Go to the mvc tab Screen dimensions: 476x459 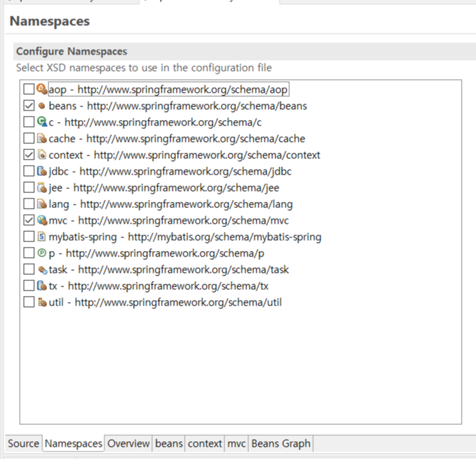237,443
